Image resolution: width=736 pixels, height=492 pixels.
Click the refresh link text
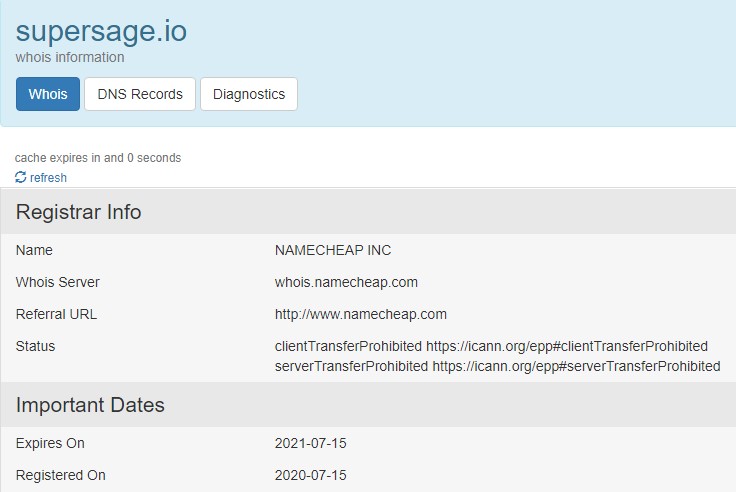[48, 177]
